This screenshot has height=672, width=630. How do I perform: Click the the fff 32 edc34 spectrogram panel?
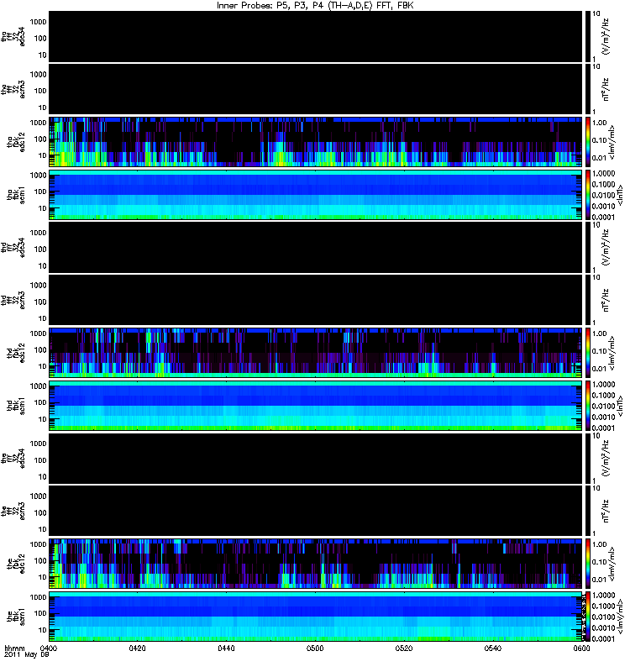[316, 459]
